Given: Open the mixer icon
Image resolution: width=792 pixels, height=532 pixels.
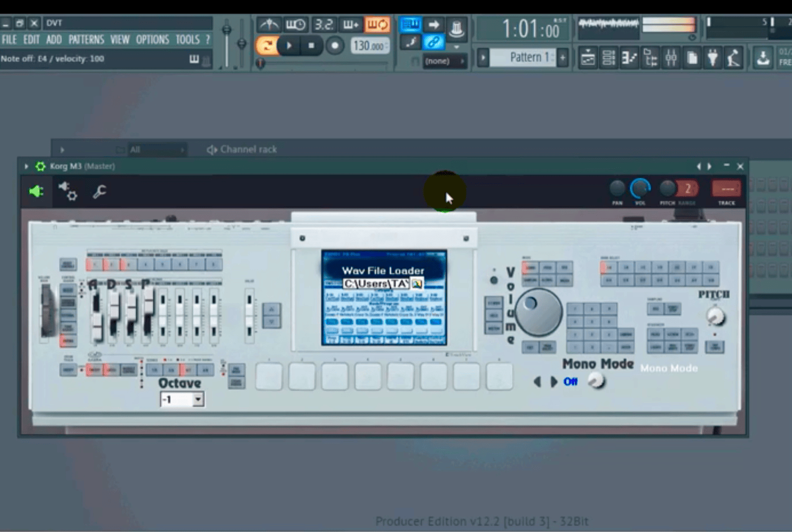Looking at the screenshot, I should 671,58.
